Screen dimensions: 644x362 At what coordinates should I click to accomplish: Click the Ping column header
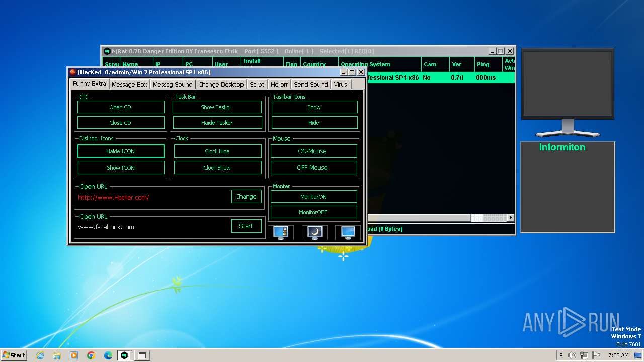[488, 64]
